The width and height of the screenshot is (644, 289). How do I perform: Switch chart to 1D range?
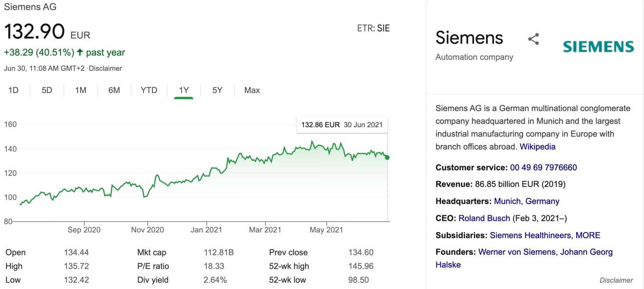tap(13, 90)
